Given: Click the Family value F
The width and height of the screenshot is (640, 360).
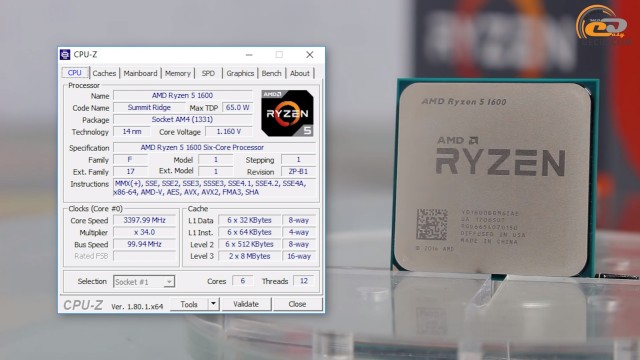Looking at the screenshot, I should pos(130,160).
